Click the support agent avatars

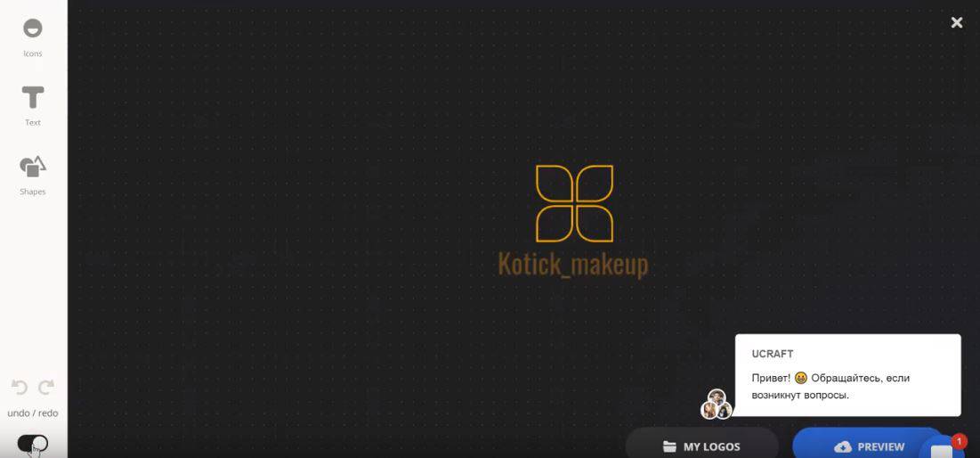tap(717, 405)
